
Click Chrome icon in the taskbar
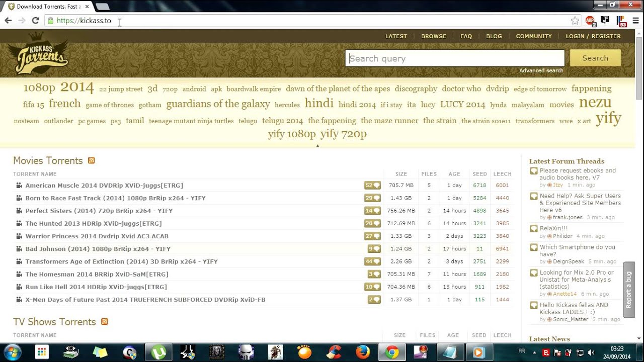pyautogui.click(x=392, y=352)
